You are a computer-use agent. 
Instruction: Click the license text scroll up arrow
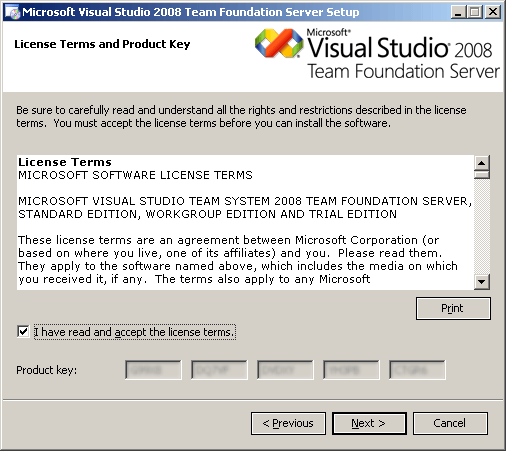[x=482, y=163]
